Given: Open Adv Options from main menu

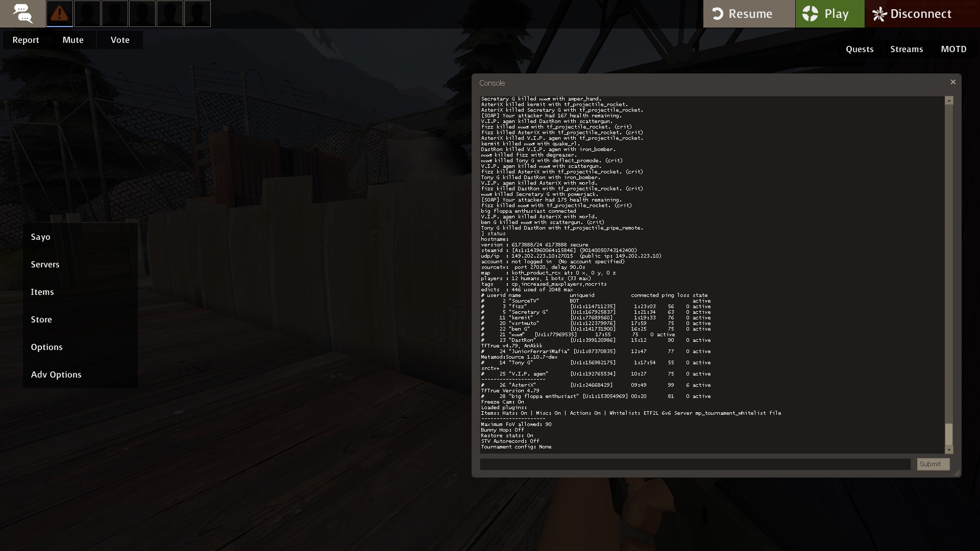Looking at the screenshot, I should 56,374.
